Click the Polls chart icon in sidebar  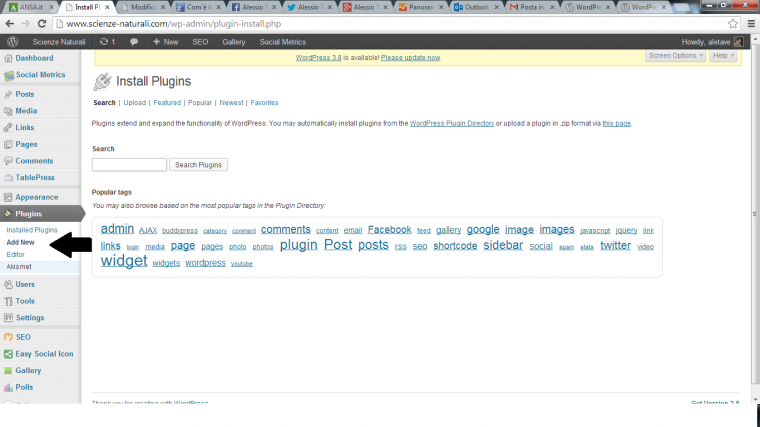click(x=8, y=387)
